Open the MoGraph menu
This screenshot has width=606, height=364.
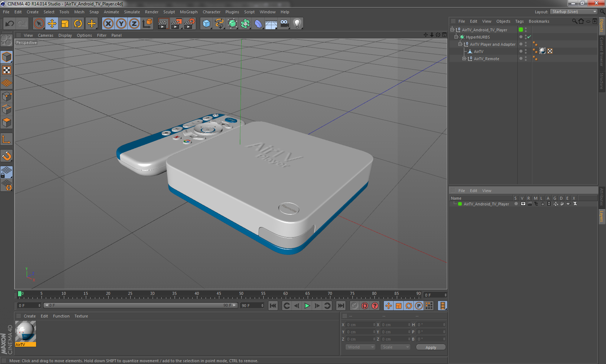(x=189, y=12)
